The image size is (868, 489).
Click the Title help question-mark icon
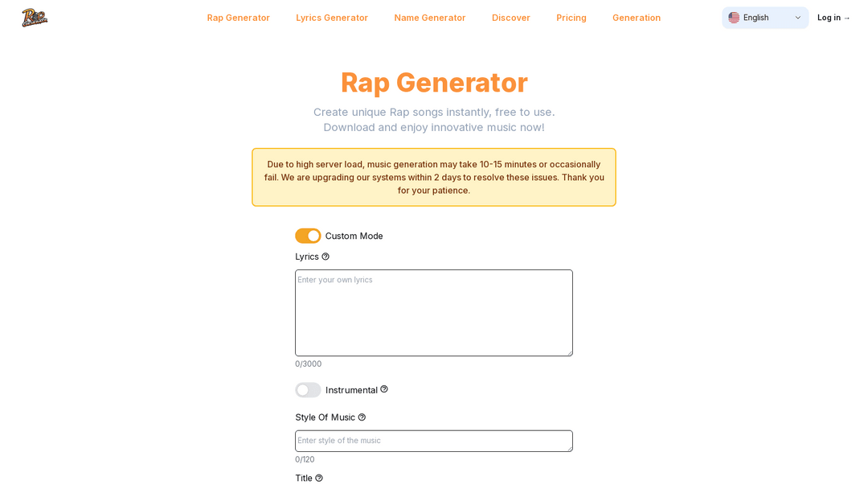point(319,478)
